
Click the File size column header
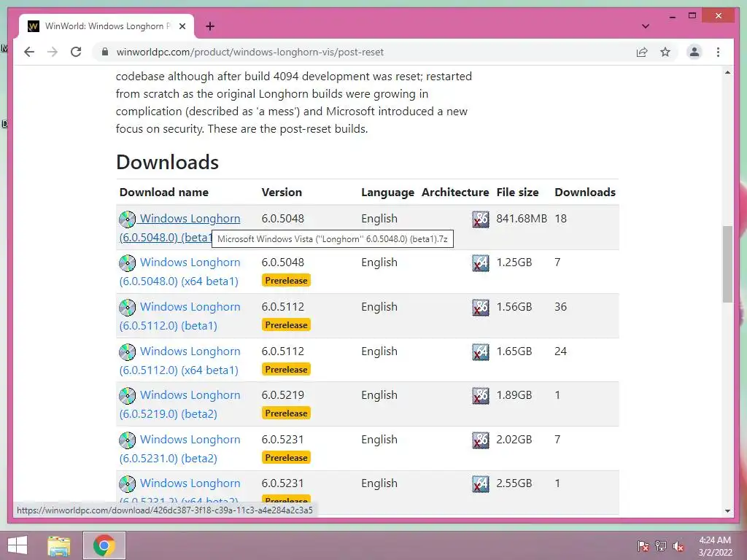[517, 192]
